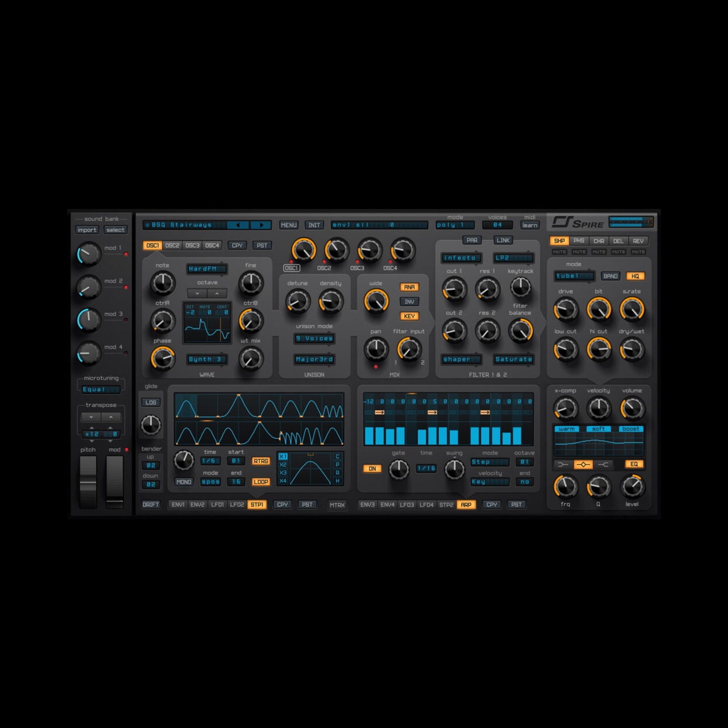Select X4 stepper multiplier
728x728 pixels.
coord(283,481)
